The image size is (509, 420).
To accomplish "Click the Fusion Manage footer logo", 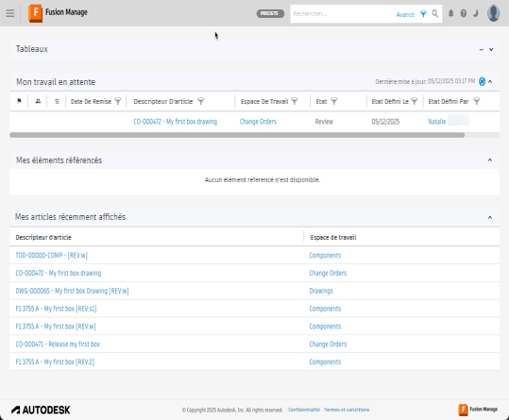I will (478, 410).
